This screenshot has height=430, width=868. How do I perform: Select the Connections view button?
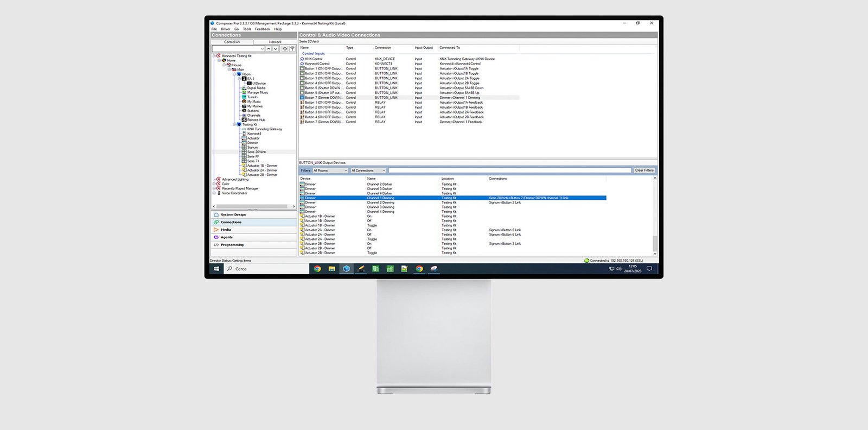(253, 222)
